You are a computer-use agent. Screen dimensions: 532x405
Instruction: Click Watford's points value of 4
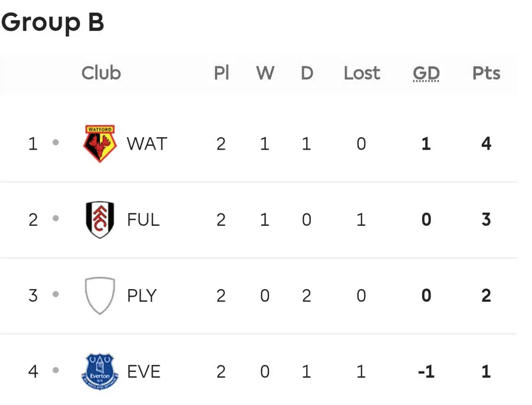[486, 144]
